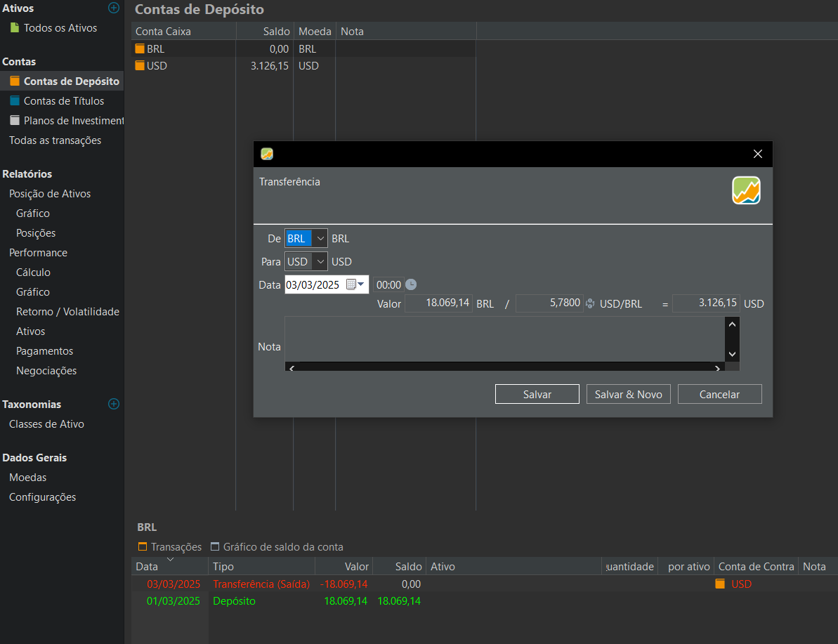This screenshot has height=644, width=838.
Task: Click the converted amount field 3.126,15
Action: tap(705, 303)
